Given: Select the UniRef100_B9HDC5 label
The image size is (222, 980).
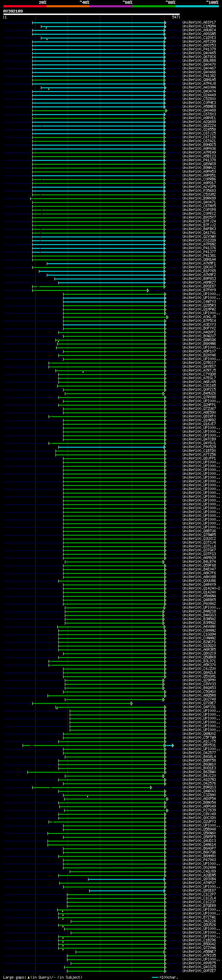Looking at the screenshot, I should 199,145.
